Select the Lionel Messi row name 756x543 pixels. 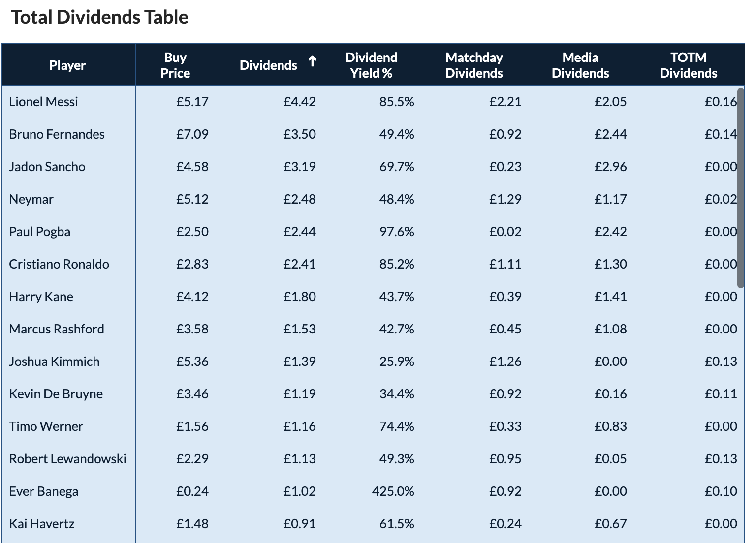[44, 102]
